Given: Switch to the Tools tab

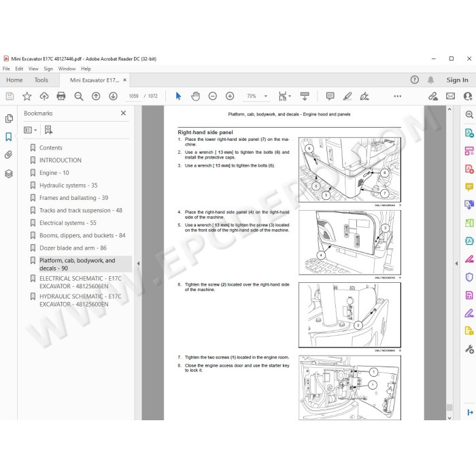Looking at the screenshot, I should pos(41,80).
